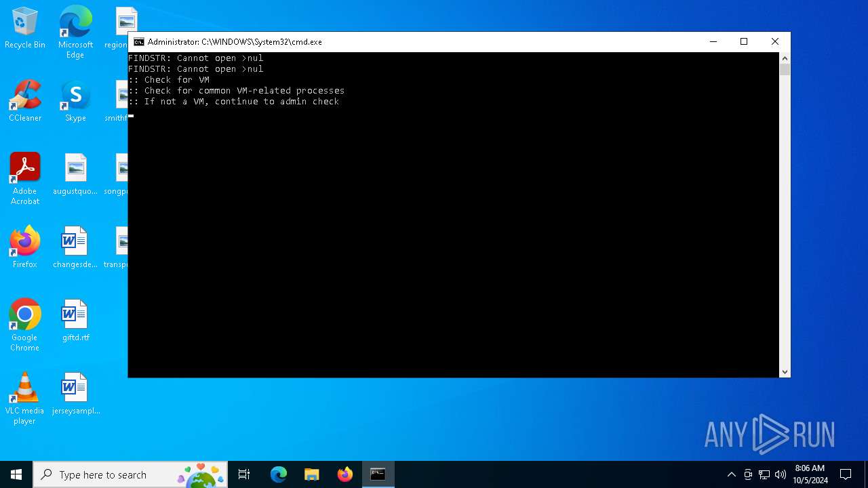Select the augustquo image file on the desktop
Screen dimensions: 868x488
point(75,175)
